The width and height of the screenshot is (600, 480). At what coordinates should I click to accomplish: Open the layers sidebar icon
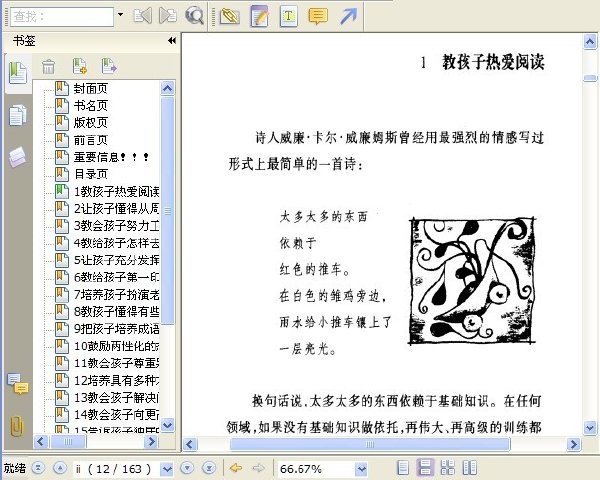(18, 157)
